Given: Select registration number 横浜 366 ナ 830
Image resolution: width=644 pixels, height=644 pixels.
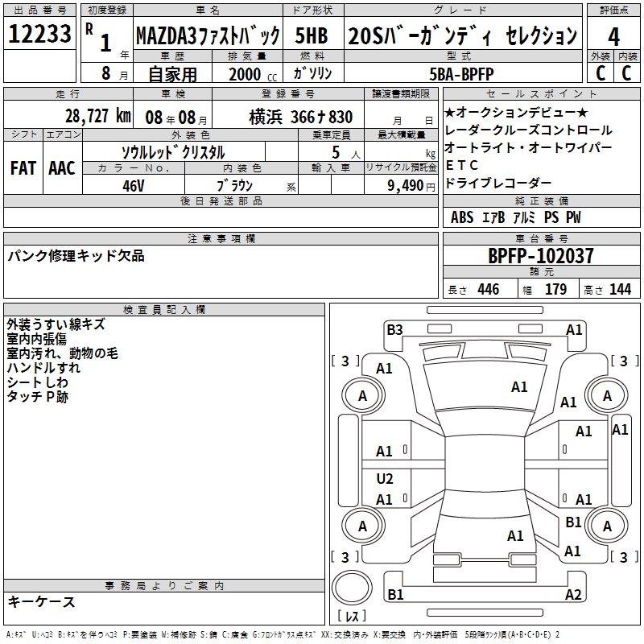Looking at the screenshot, I should (x=300, y=117).
